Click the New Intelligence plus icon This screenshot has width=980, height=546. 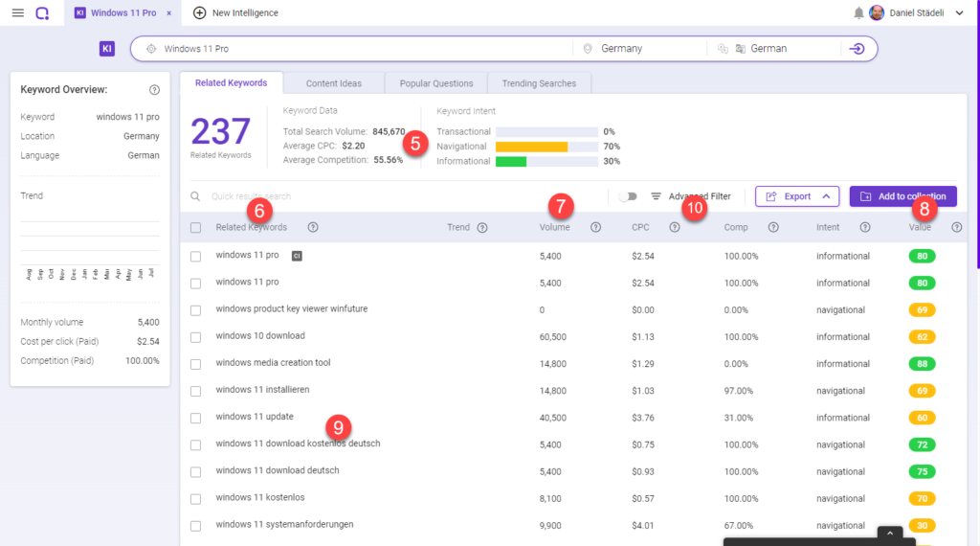pos(199,12)
